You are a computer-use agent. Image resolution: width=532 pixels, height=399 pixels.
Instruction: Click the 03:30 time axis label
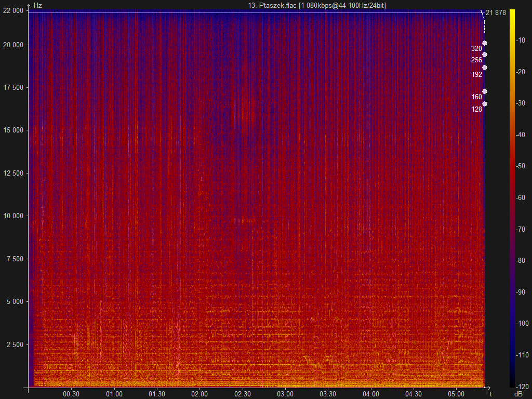[328, 394]
